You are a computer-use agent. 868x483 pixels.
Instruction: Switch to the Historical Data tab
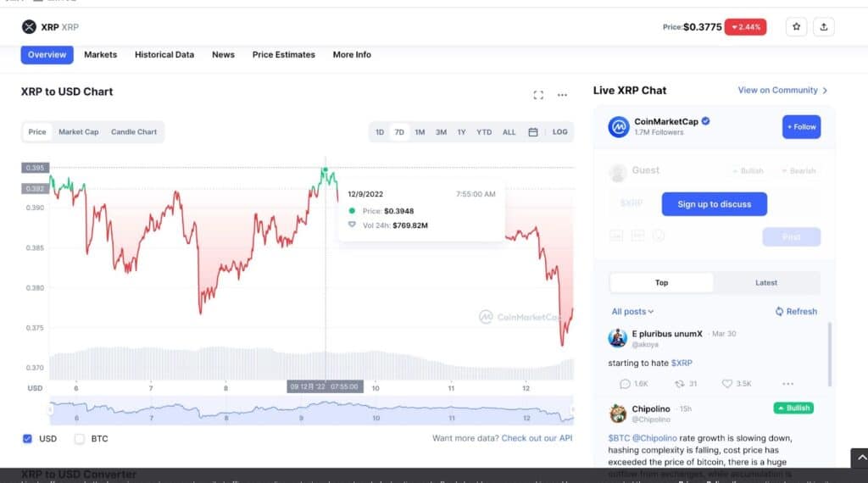tap(164, 55)
